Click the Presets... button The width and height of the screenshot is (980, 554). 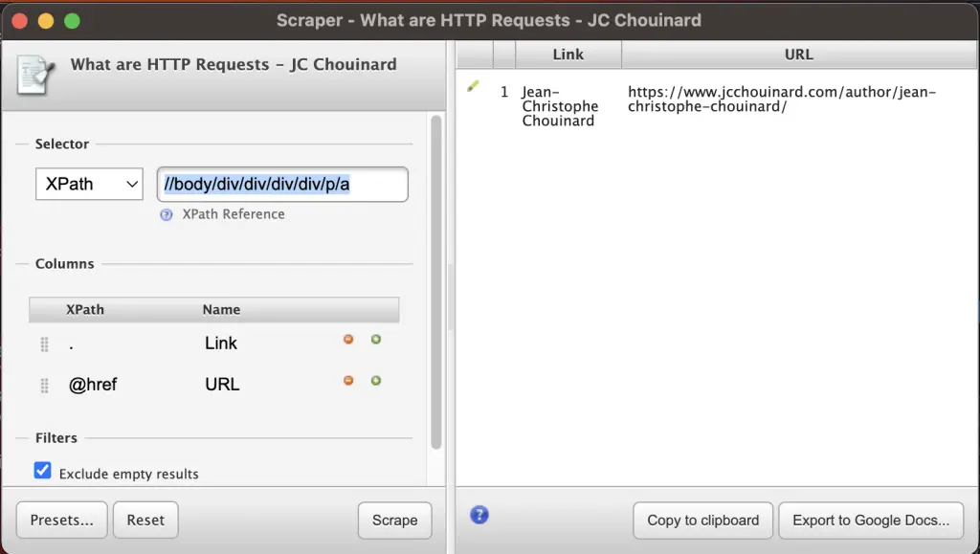tap(62, 521)
